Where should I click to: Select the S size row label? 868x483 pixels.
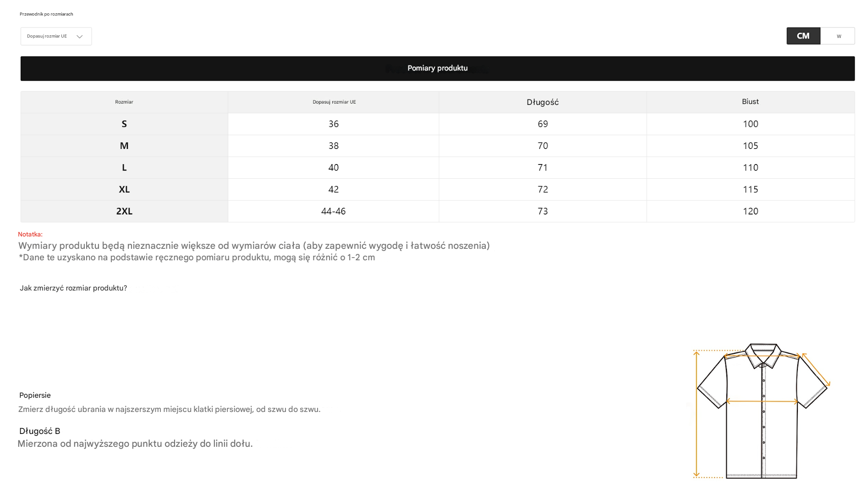tap(124, 124)
